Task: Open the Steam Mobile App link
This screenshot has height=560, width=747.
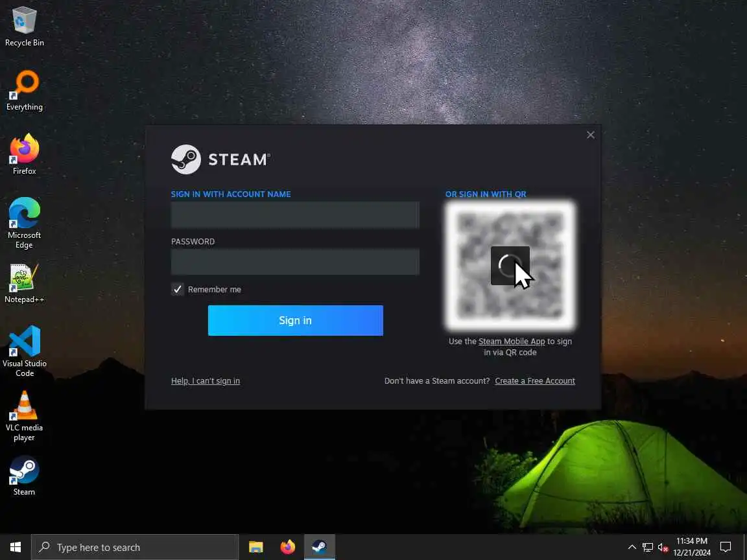Action: [x=512, y=342]
